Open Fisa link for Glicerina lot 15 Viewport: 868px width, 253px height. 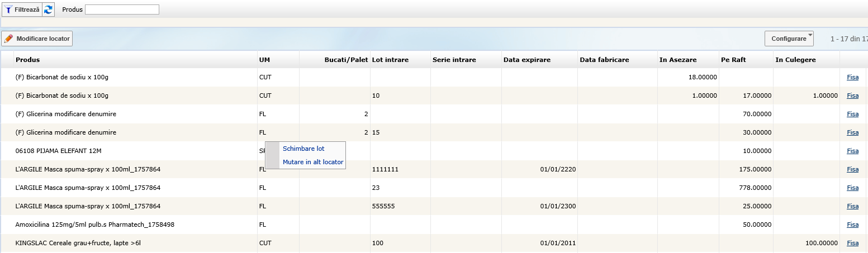(852, 132)
